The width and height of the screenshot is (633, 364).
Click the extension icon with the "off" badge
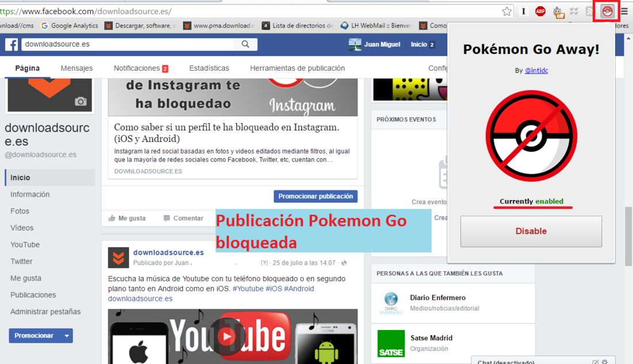[558, 12]
